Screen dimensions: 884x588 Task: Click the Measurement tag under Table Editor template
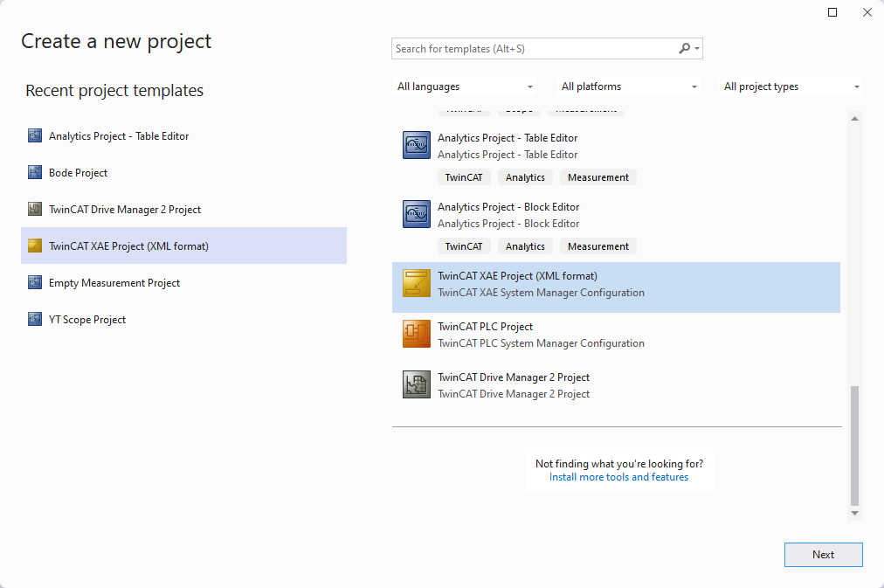coord(598,177)
